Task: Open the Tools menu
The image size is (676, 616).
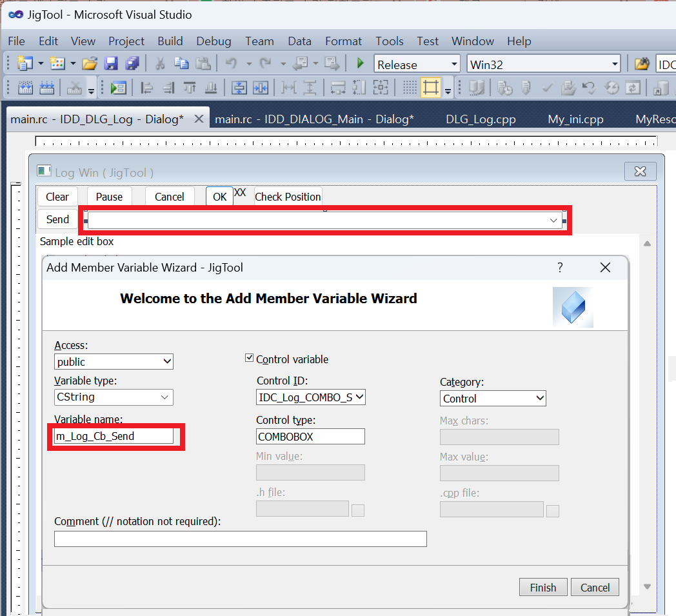Action: pyautogui.click(x=390, y=41)
